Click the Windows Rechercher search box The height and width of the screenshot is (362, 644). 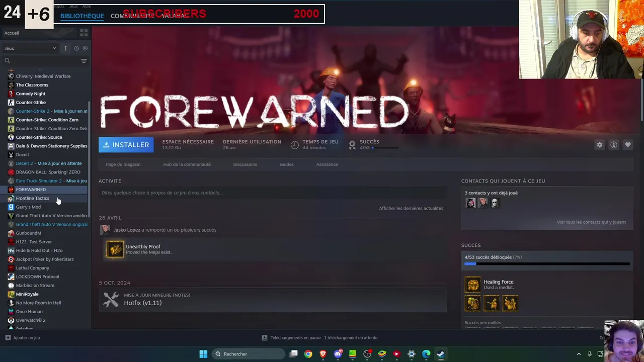click(249, 354)
